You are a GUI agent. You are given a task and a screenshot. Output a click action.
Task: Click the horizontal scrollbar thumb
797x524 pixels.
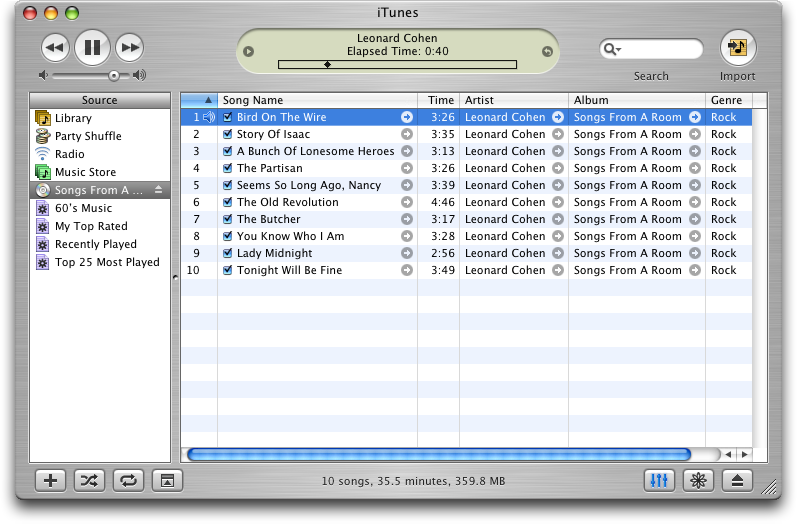439,454
